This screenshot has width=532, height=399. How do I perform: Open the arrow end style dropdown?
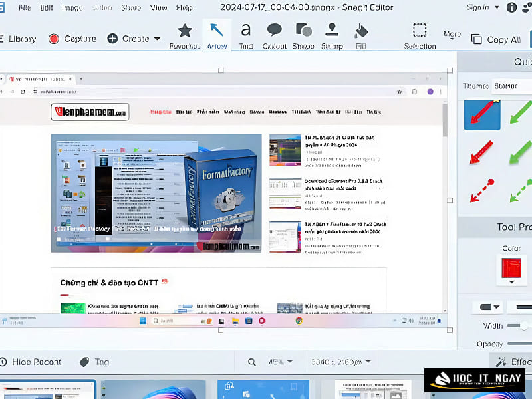click(x=489, y=307)
